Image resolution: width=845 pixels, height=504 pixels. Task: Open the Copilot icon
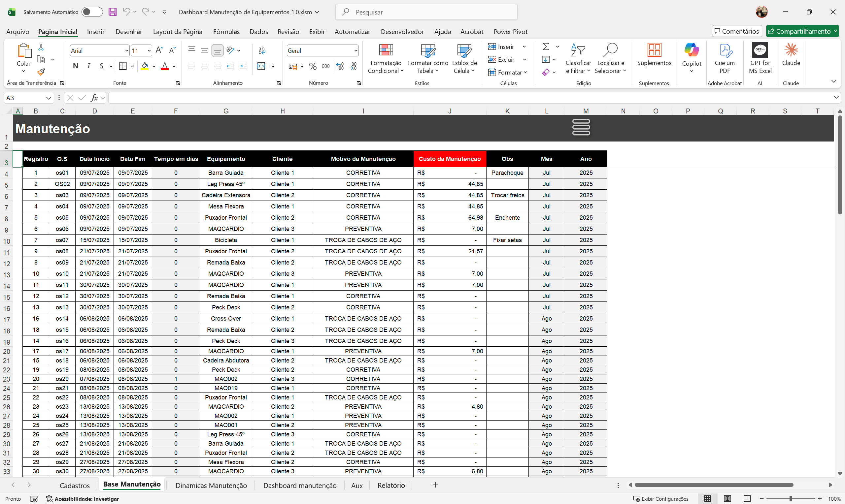692,50
